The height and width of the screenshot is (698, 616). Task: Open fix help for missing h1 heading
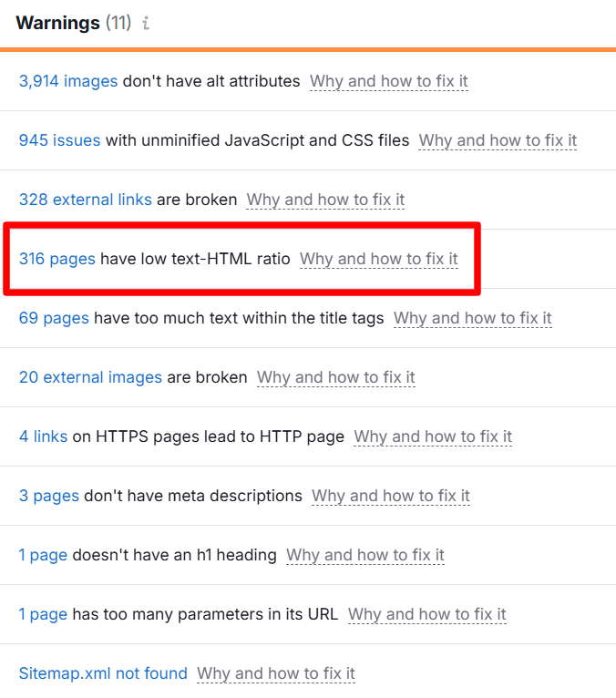[365, 555]
